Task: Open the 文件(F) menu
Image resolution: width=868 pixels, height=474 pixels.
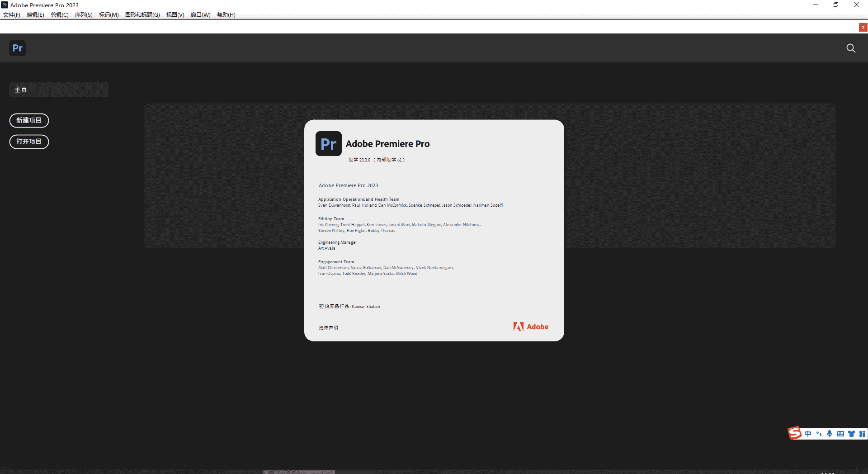Action: click(12, 15)
